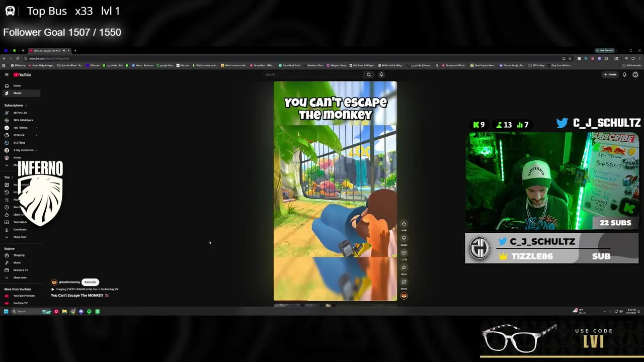The width and height of the screenshot is (644, 362).
Task: Open YouTube notifications bell
Action: coord(624,74)
